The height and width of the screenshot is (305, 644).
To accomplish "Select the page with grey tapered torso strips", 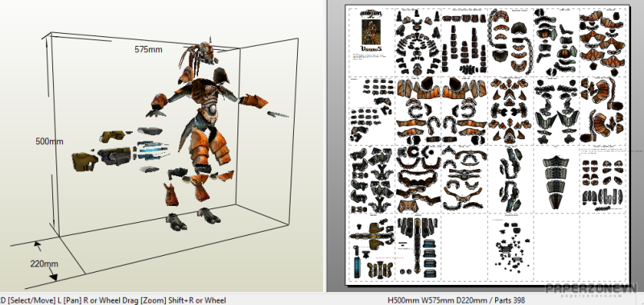I will click(556, 179).
